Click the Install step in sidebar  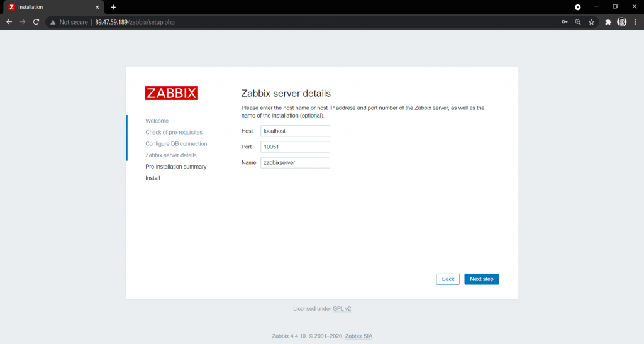coord(153,178)
